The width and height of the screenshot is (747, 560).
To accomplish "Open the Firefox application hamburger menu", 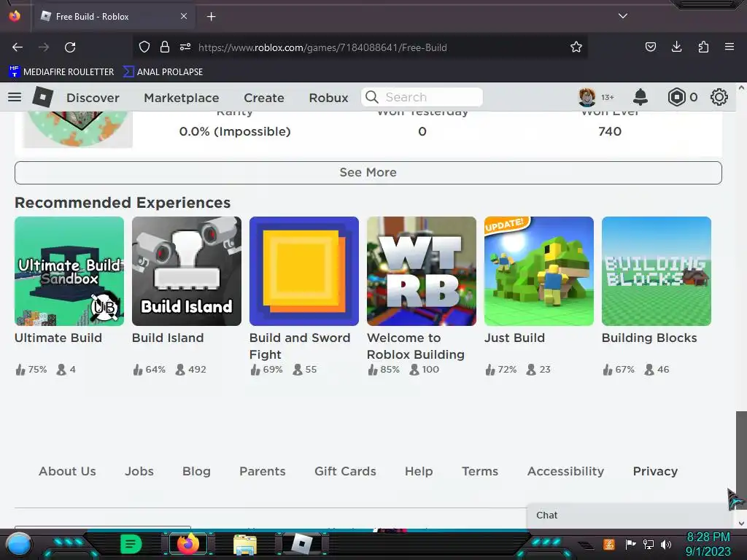I will coord(729,47).
